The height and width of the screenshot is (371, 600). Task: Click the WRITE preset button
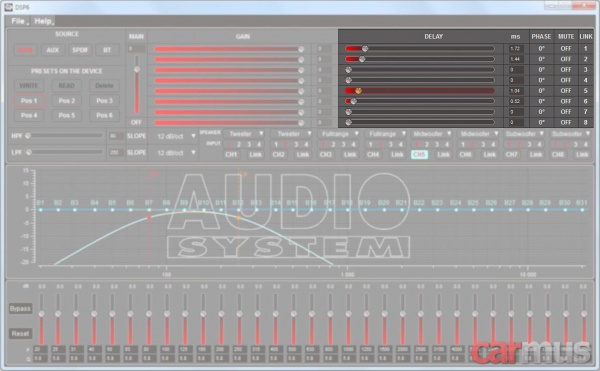[29, 86]
